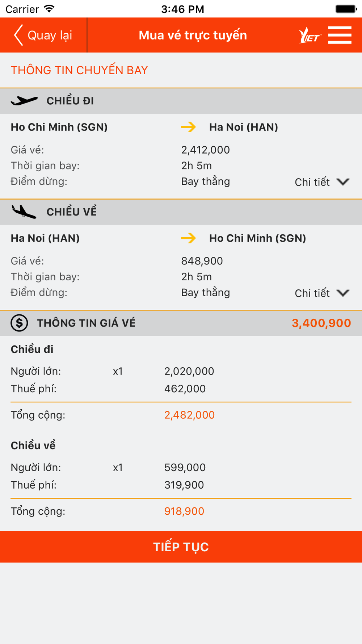Select the Chiều về section header
Screen dimensions: 362x644
181,212
